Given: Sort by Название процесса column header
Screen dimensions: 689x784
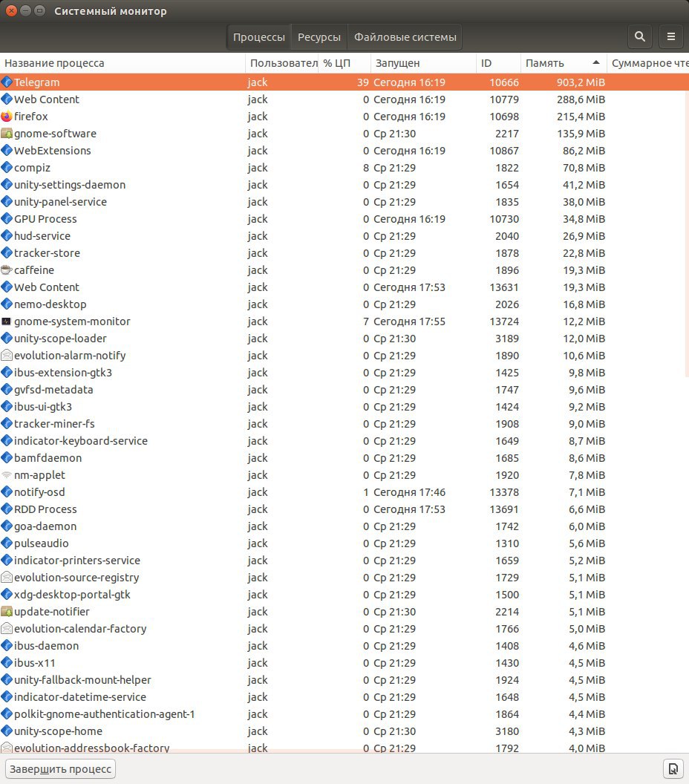Looking at the screenshot, I should coord(123,63).
